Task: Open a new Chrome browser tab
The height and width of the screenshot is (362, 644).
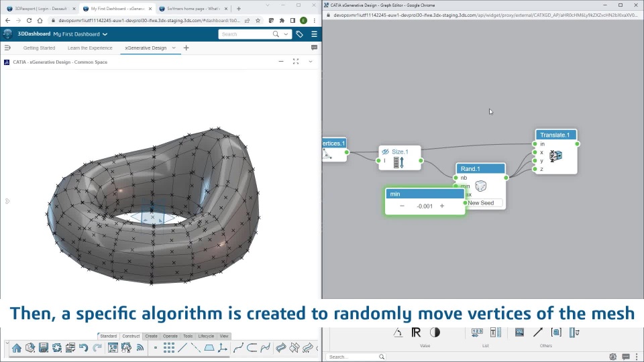Action: [239, 9]
